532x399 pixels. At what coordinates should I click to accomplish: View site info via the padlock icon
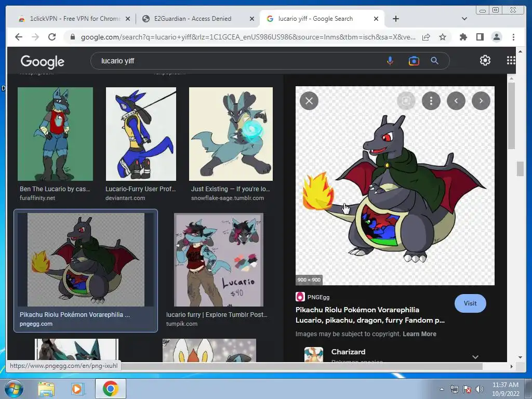(72, 37)
